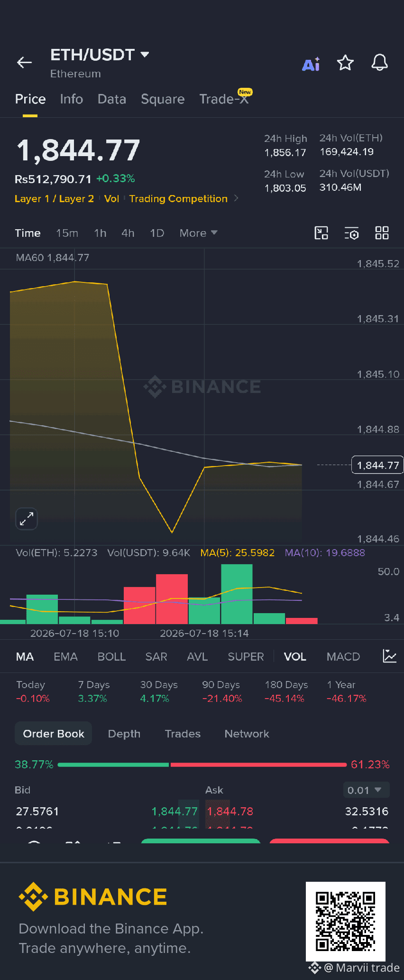Open the Data tab
The width and height of the screenshot is (404, 980).
(x=112, y=99)
